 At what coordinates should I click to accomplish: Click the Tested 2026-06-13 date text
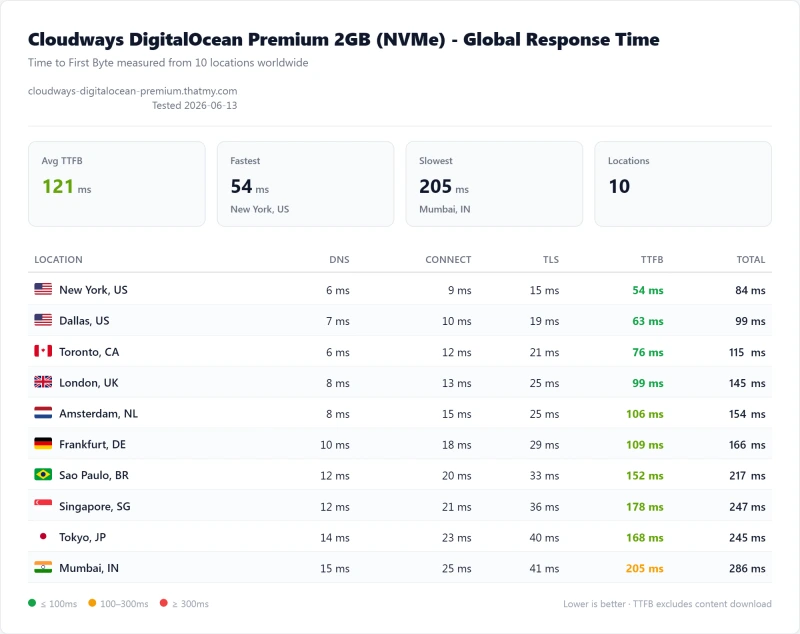(x=194, y=105)
